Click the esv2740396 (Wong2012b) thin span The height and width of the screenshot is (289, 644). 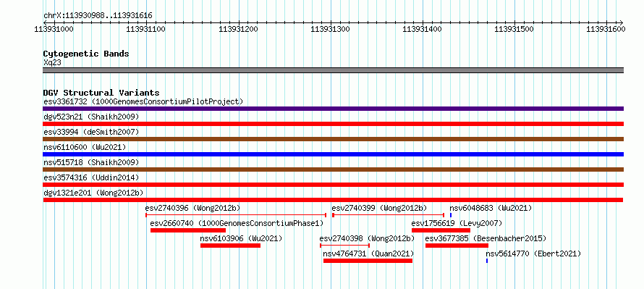click(236, 214)
